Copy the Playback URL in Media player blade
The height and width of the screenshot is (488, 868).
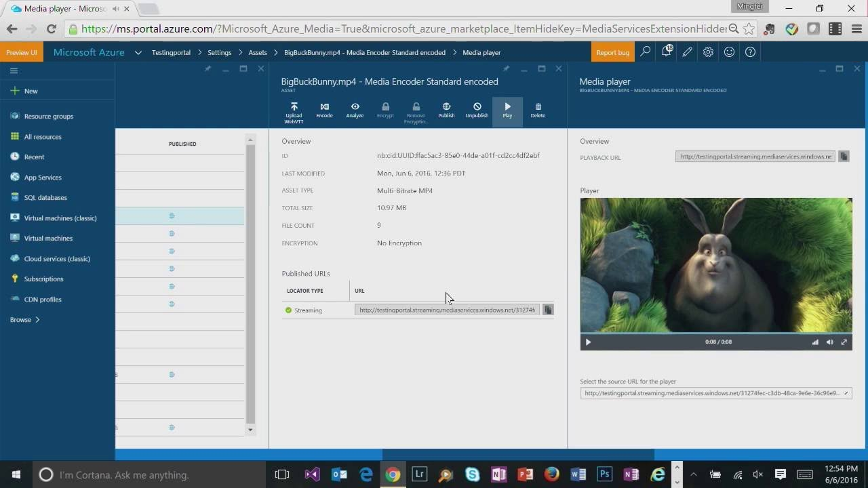coord(844,156)
